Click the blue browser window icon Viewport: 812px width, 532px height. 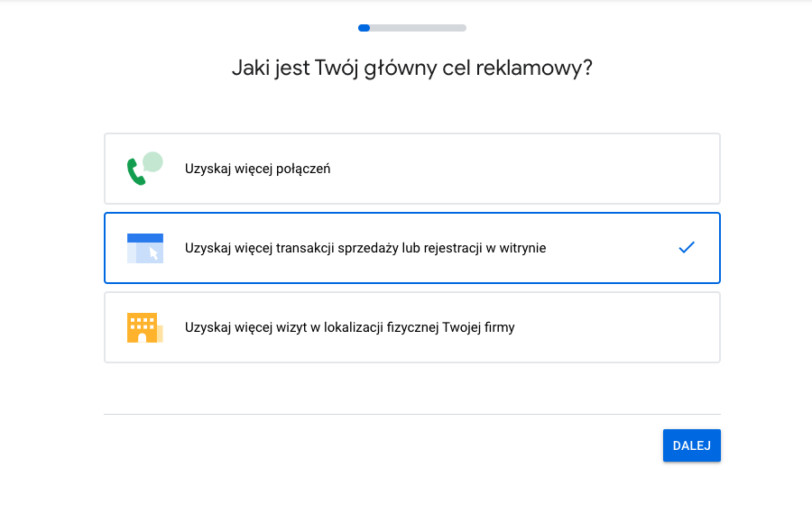pos(145,248)
